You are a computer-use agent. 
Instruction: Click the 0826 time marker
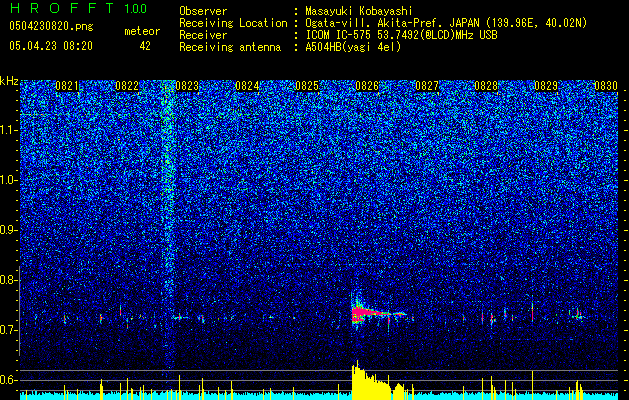point(367,86)
